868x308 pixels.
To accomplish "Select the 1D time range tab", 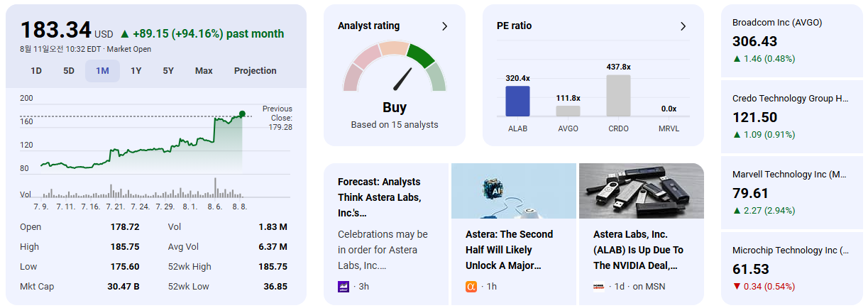I will click(x=36, y=71).
